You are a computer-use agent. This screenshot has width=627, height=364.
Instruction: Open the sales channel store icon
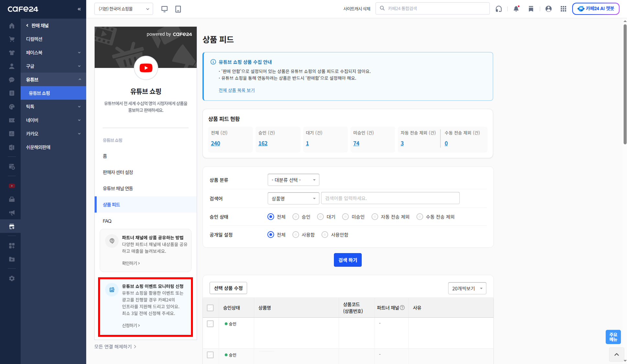click(12, 226)
